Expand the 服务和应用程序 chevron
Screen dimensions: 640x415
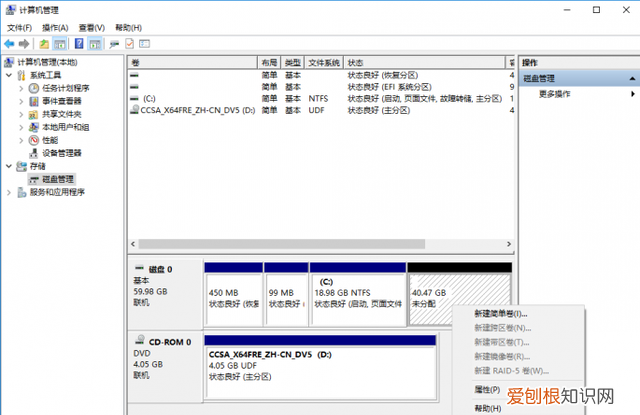tap(9, 192)
